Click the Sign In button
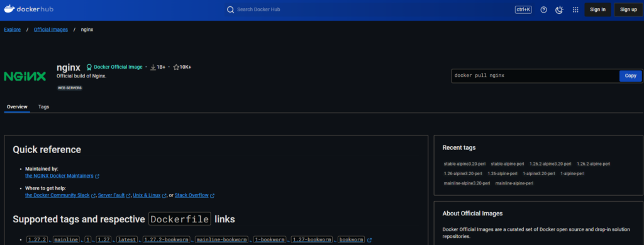 597,10
